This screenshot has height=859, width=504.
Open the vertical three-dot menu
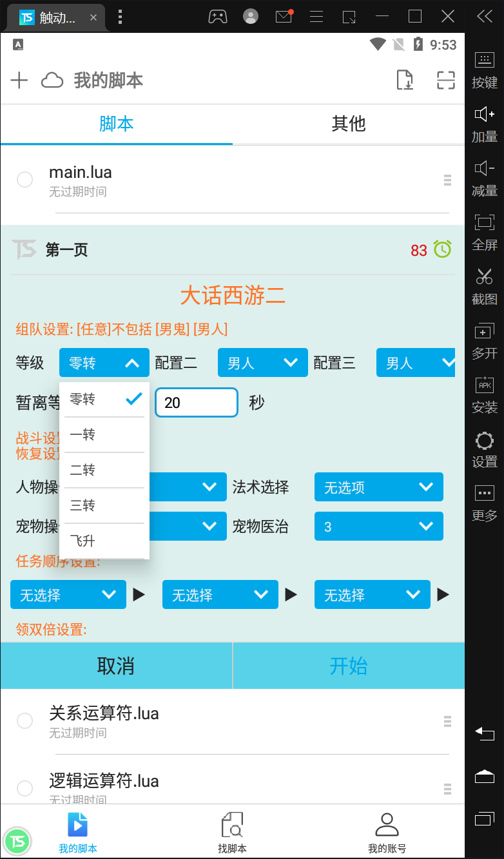pyautogui.click(x=121, y=17)
